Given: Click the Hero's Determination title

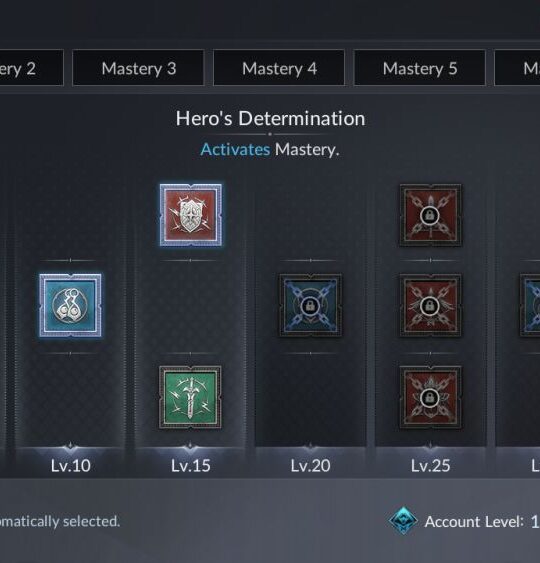Looking at the screenshot, I should (270, 118).
